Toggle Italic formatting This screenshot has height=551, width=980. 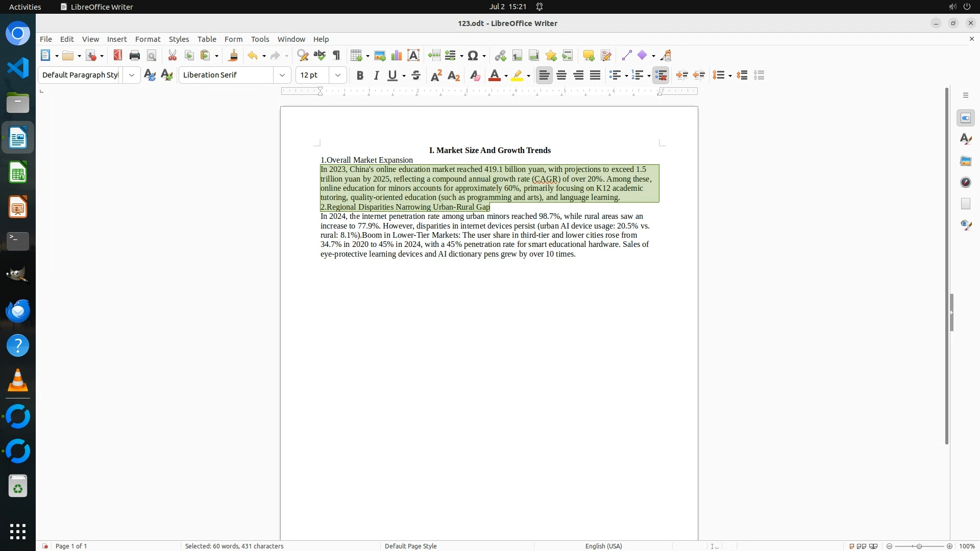pyautogui.click(x=376, y=76)
